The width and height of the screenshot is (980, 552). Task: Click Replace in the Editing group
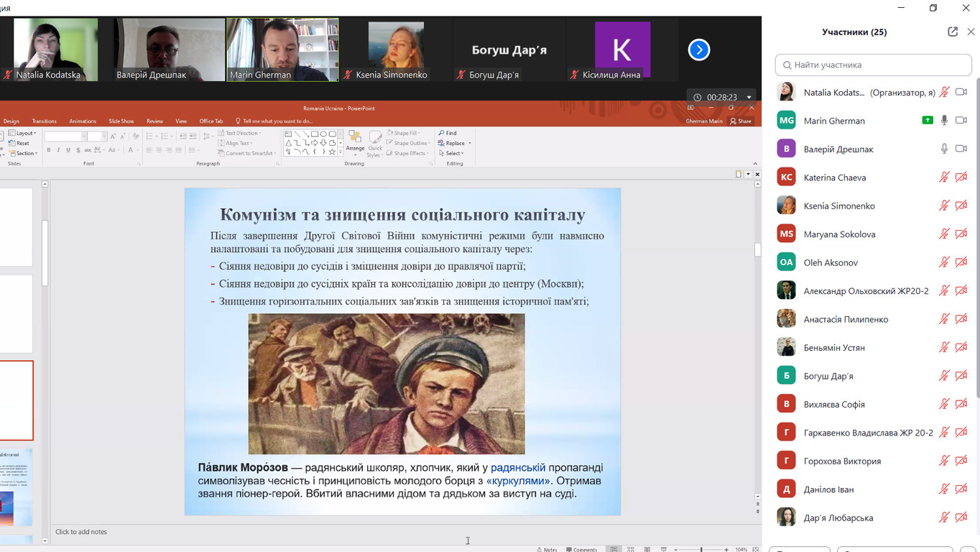tap(451, 143)
